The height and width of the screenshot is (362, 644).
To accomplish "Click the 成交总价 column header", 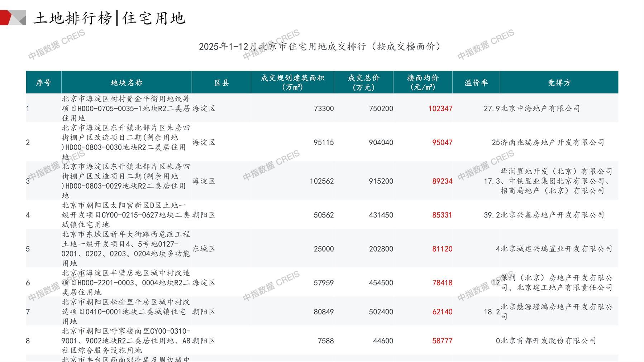I will (363, 83).
